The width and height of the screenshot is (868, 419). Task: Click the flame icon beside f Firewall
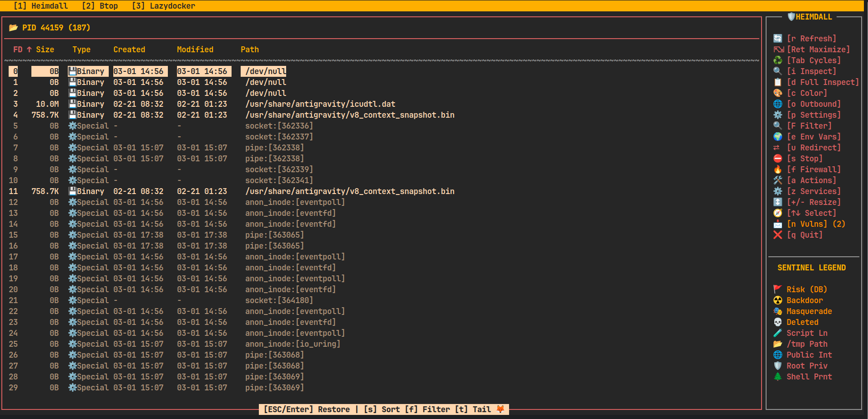778,170
